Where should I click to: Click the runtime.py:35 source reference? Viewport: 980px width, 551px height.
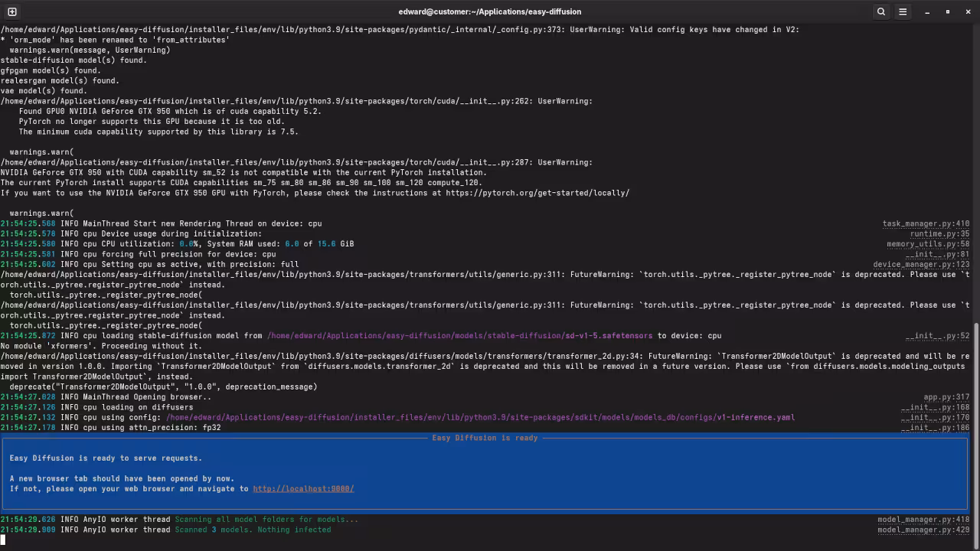(939, 233)
